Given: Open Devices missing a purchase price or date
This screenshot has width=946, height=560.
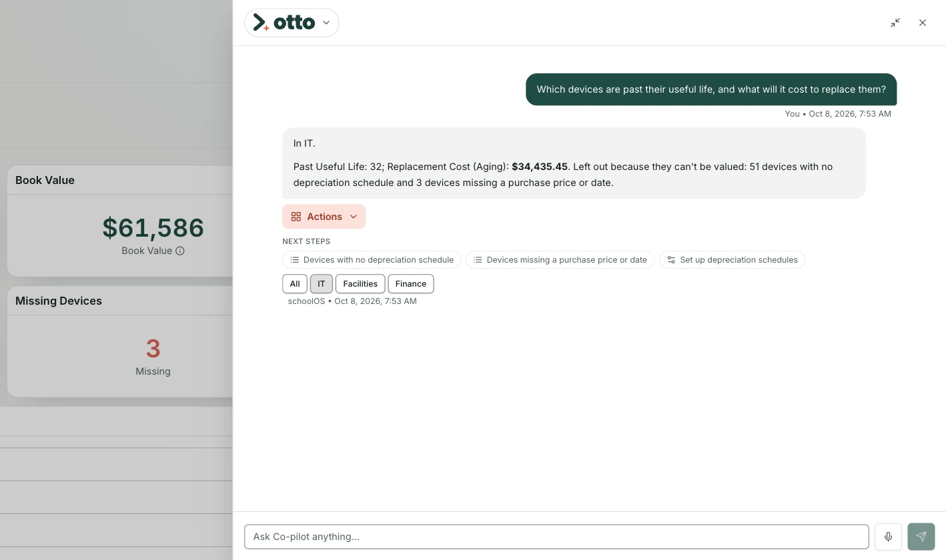Looking at the screenshot, I should [560, 260].
